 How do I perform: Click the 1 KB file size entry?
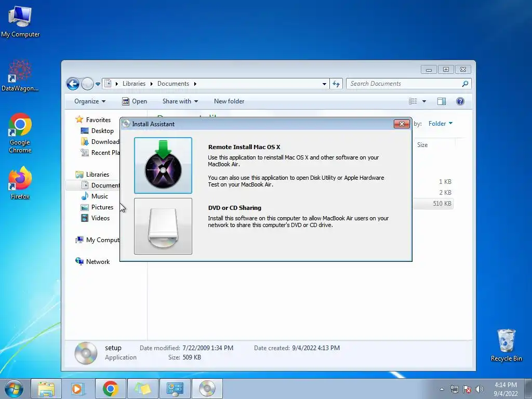tap(445, 181)
